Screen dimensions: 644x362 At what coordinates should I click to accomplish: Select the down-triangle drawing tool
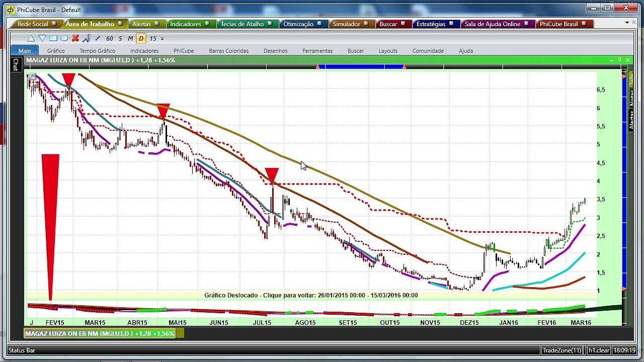(42, 38)
